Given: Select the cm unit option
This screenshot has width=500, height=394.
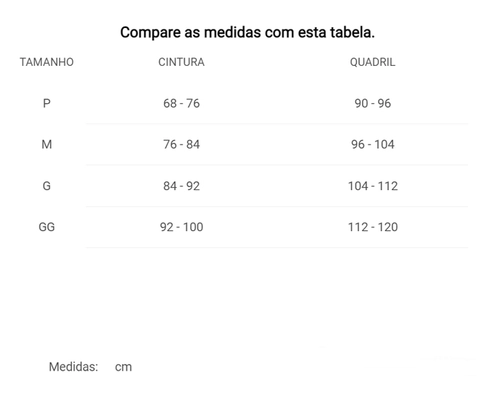Looking at the screenshot, I should pyautogui.click(x=123, y=367).
